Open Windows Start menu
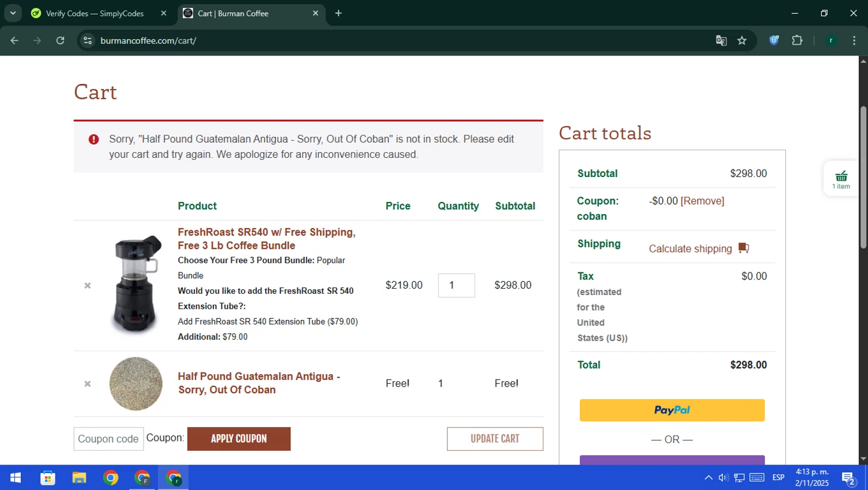The image size is (868, 490). 16,478
